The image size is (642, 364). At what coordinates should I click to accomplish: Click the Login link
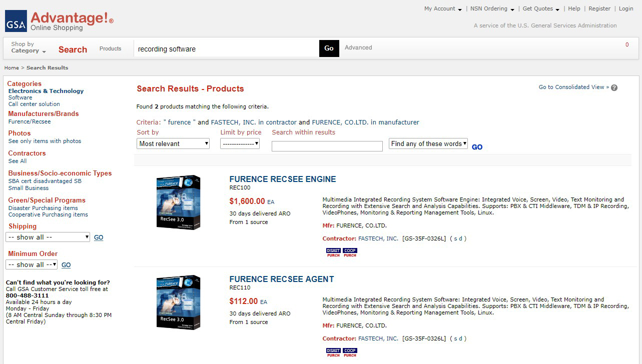pos(626,8)
